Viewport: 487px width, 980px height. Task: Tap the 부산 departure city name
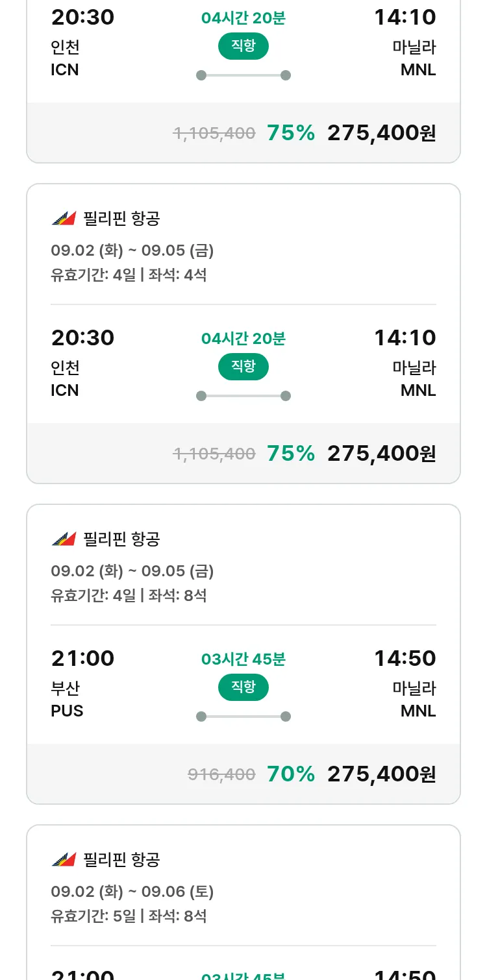65,688
